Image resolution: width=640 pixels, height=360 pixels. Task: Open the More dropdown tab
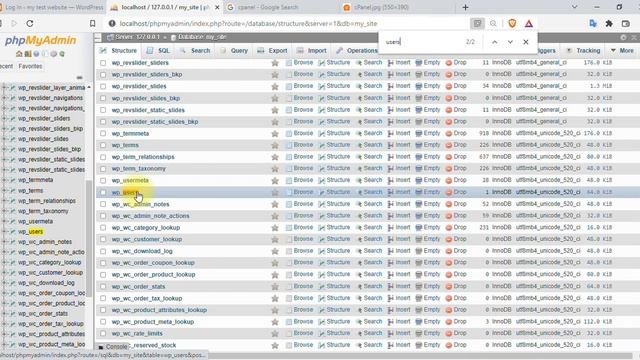tap(622, 51)
